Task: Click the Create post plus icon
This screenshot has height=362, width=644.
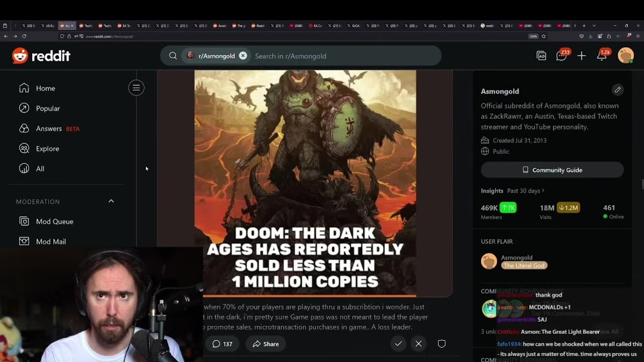Action: coord(582,56)
